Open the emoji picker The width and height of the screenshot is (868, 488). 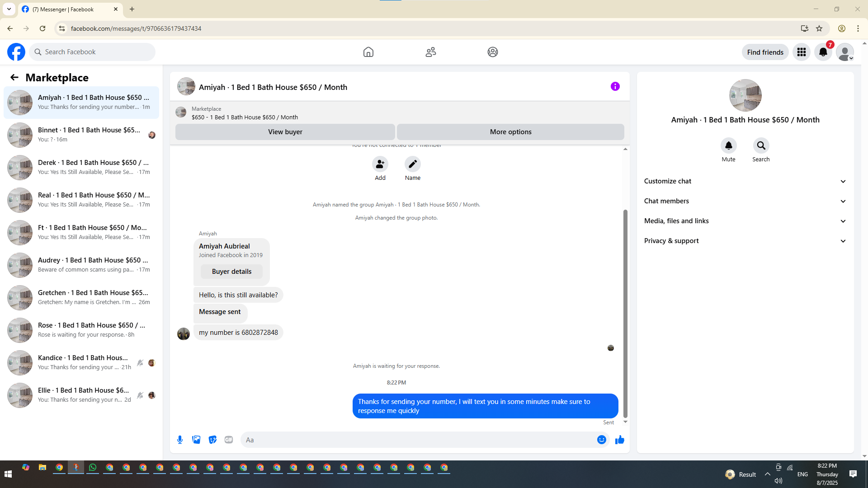coord(602,440)
